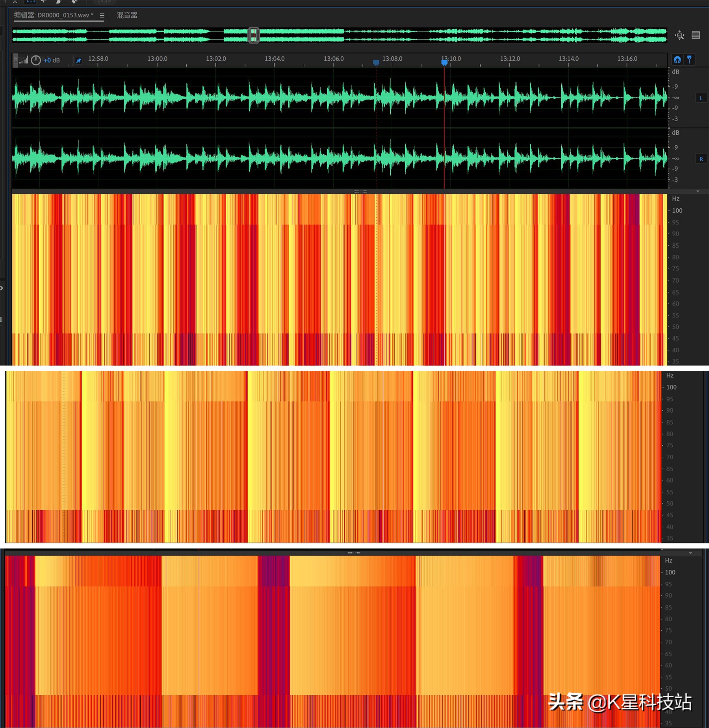
Task: Toggle the R channel button
Action: [x=701, y=159]
